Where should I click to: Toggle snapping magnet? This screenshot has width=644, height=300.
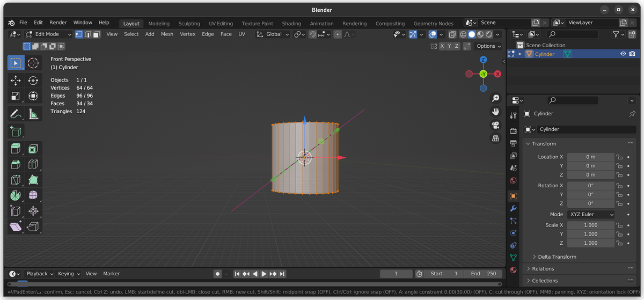[x=312, y=34]
